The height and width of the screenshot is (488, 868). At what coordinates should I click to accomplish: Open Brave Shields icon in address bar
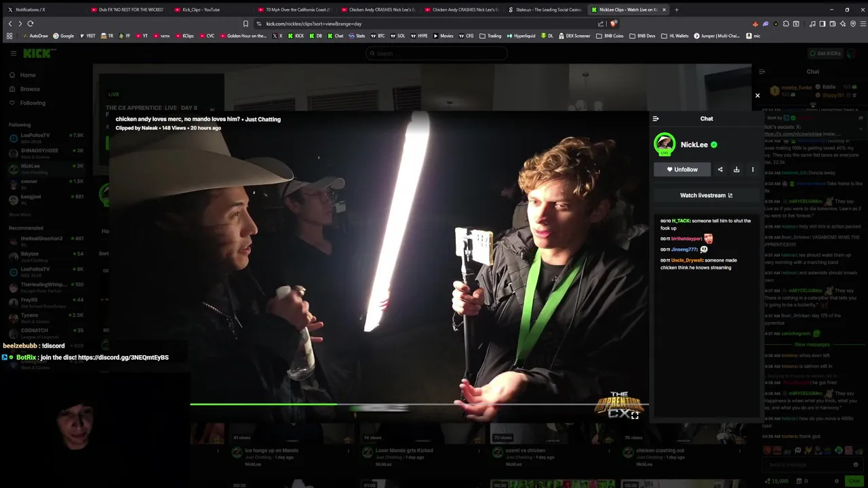614,24
